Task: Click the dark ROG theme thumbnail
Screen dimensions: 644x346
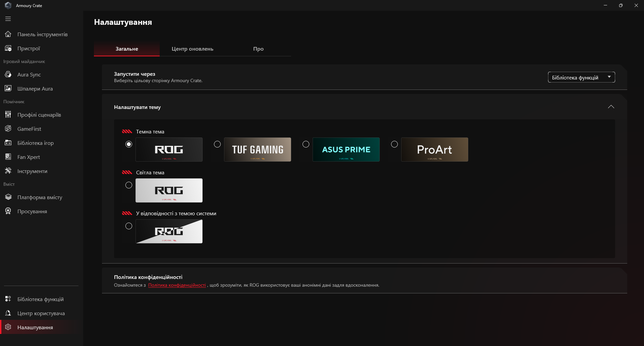Action: click(x=169, y=150)
